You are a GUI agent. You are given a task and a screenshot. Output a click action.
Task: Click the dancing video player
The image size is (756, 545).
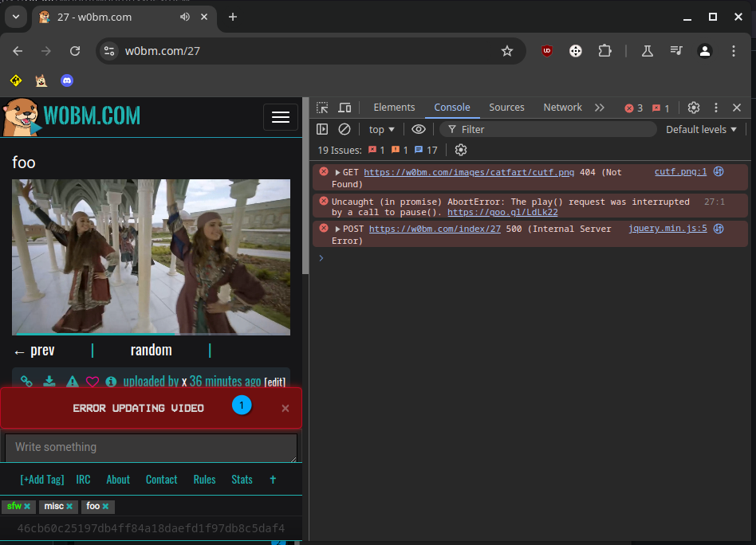click(151, 257)
